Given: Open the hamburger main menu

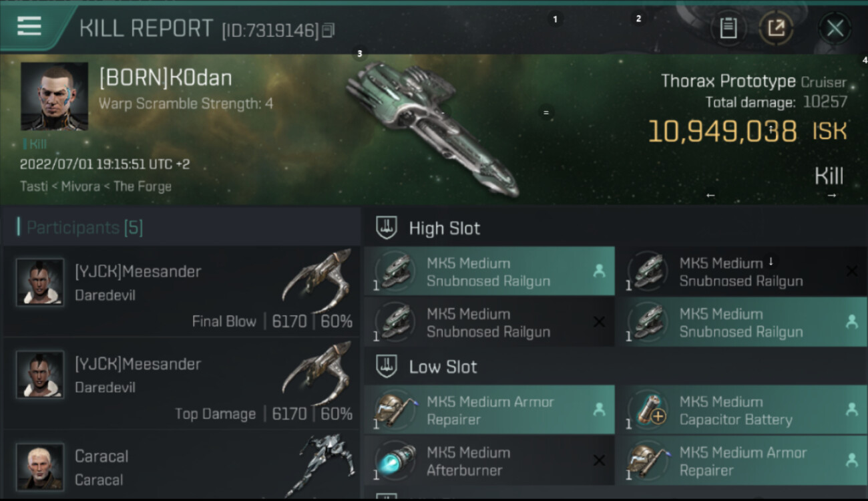Looking at the screenshot, I should pos(29,27).
